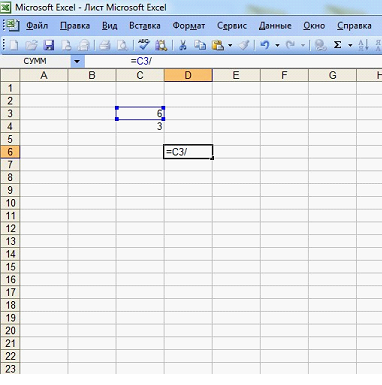This screenshot has width=382, height=385.
Task: Click the Insert Hyperlink globe icon
Action: (320, 45)
